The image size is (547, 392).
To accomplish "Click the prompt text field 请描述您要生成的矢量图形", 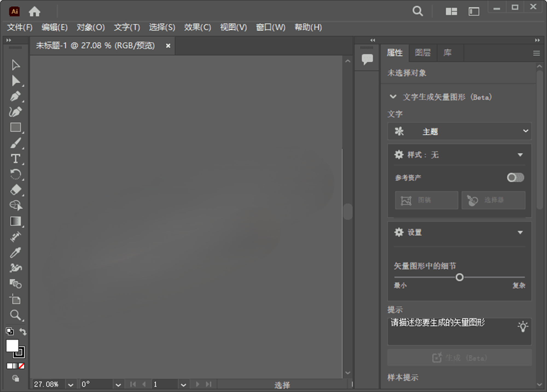I will point(459,331).
